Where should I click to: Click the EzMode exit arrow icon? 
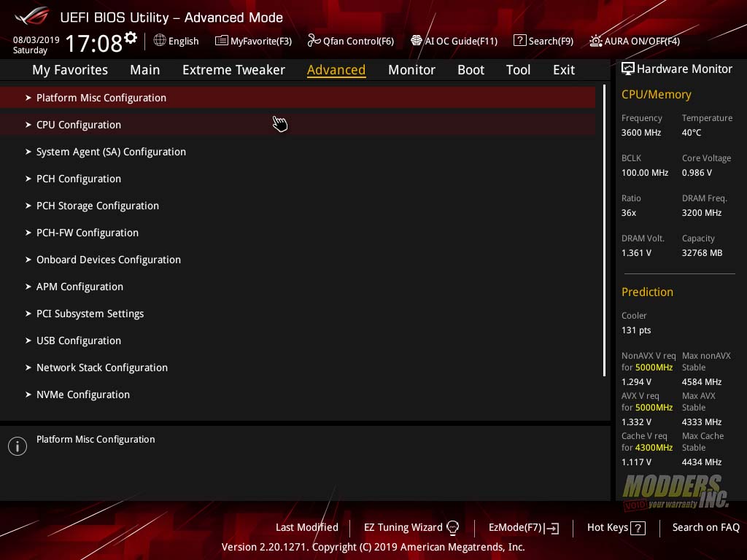coord(551,528)
